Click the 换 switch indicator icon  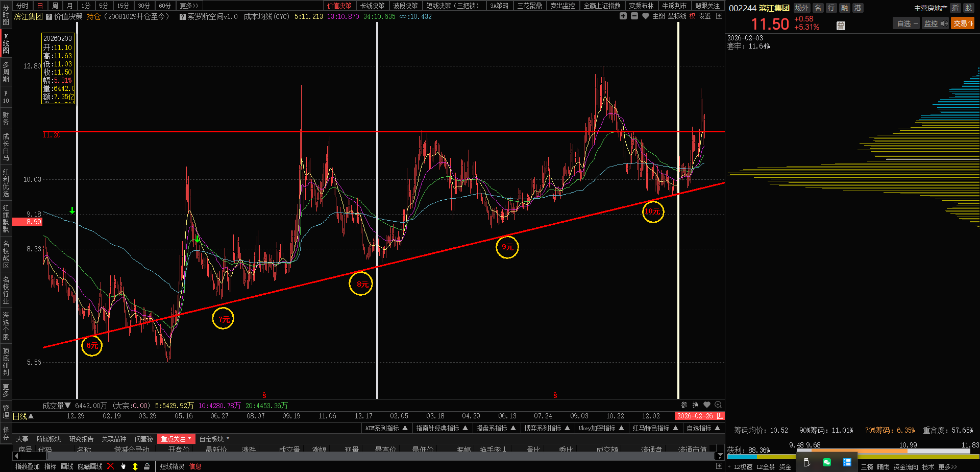(695, 405)
